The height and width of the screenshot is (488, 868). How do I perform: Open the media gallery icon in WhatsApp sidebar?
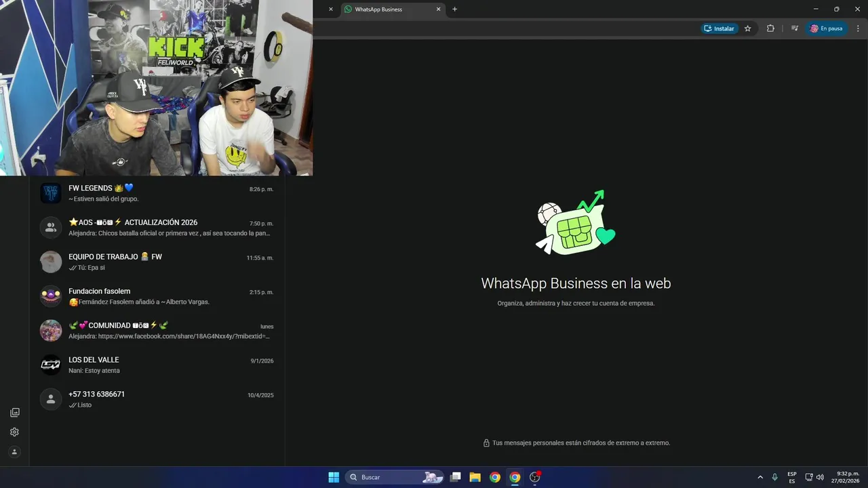[14, 412]
